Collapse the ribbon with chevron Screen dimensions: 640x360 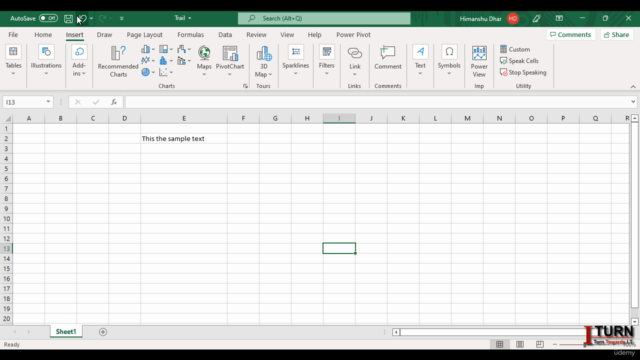click(633, 87)
